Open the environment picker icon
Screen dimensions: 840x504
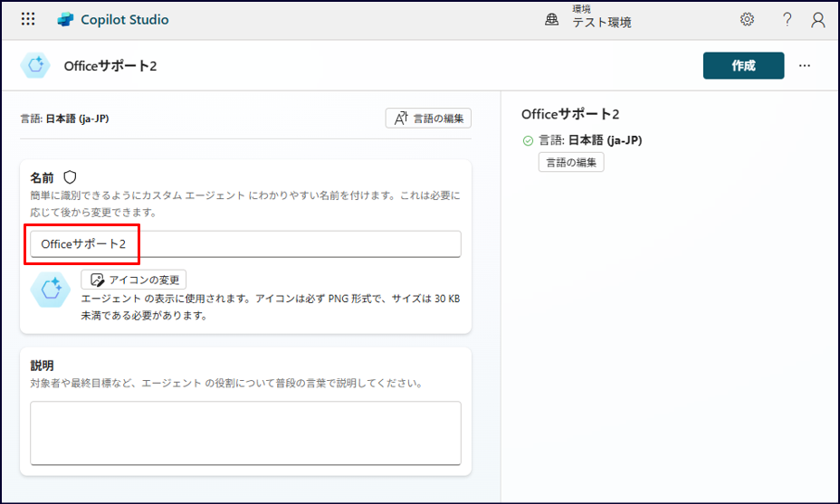coord(552,20)
